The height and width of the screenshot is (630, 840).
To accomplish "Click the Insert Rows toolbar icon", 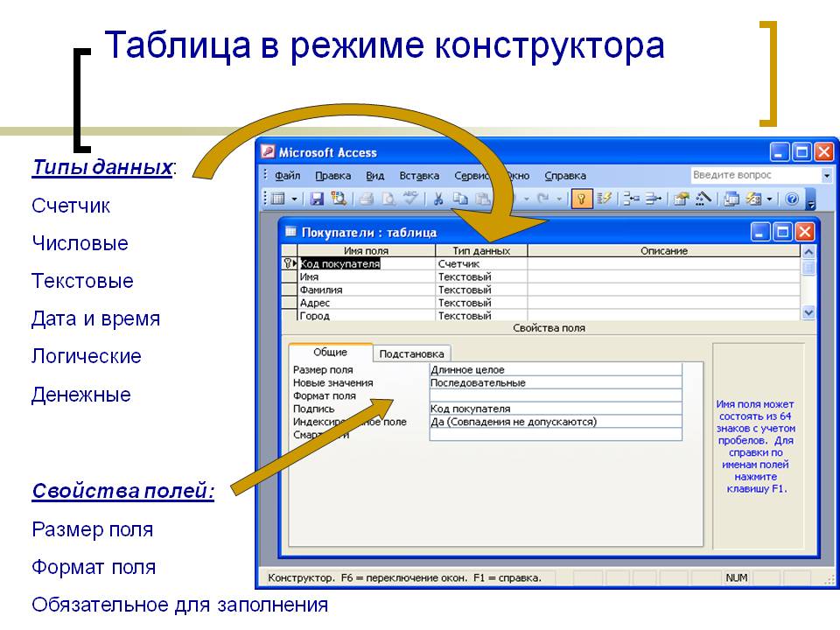I will [631, 199].
